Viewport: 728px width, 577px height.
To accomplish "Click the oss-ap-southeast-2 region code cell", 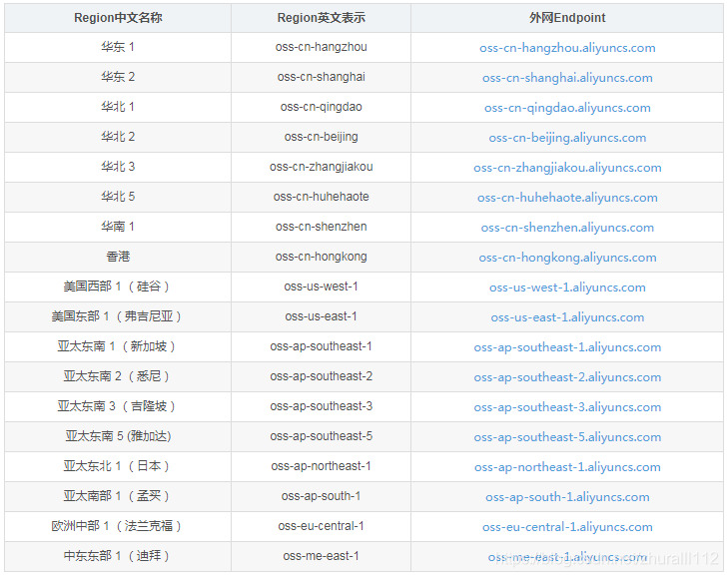I will (x=321, y=376).
